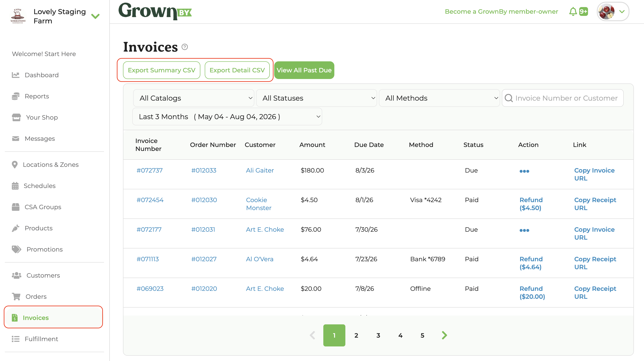The width and height of the screenshot is (644, 361).
Task: Open action dots for invoice #072177
Action: (524, 230)
